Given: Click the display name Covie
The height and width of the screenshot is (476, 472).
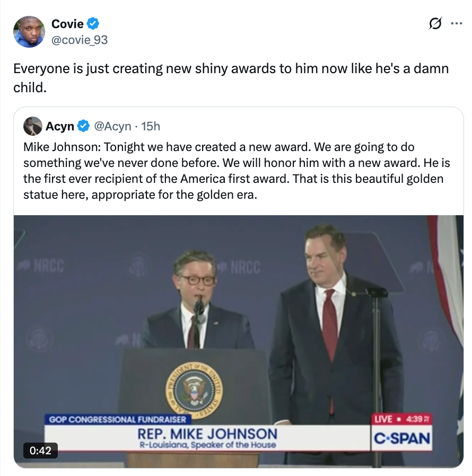Looking at the screenshot, I should [67, 23].
